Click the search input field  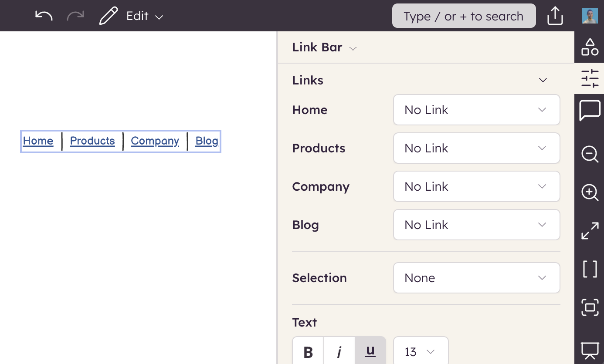464,16
